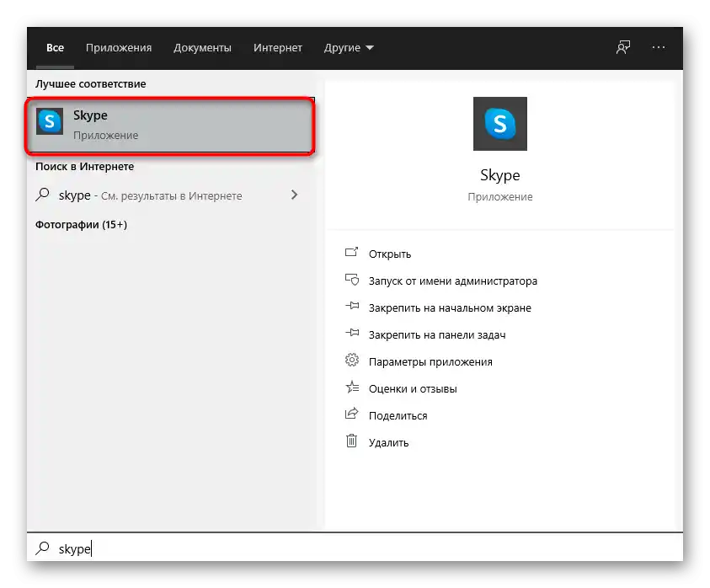
Task: Click the search magnifier icon in search box
Action: pyautogui.click(x=43, y=548)
